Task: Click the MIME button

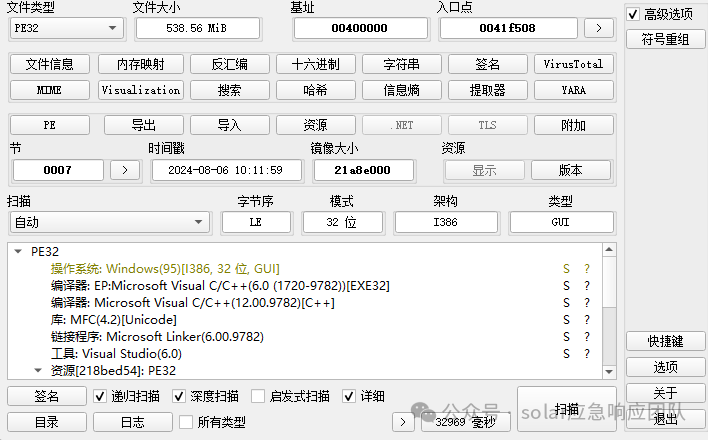Action: tap(50, 90)
